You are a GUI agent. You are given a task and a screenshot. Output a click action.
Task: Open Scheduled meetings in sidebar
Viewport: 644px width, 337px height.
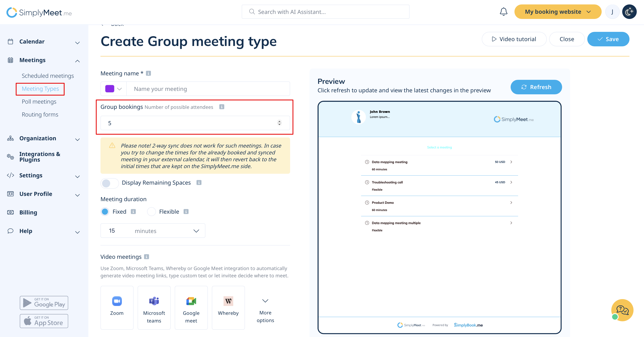(47, 76)
